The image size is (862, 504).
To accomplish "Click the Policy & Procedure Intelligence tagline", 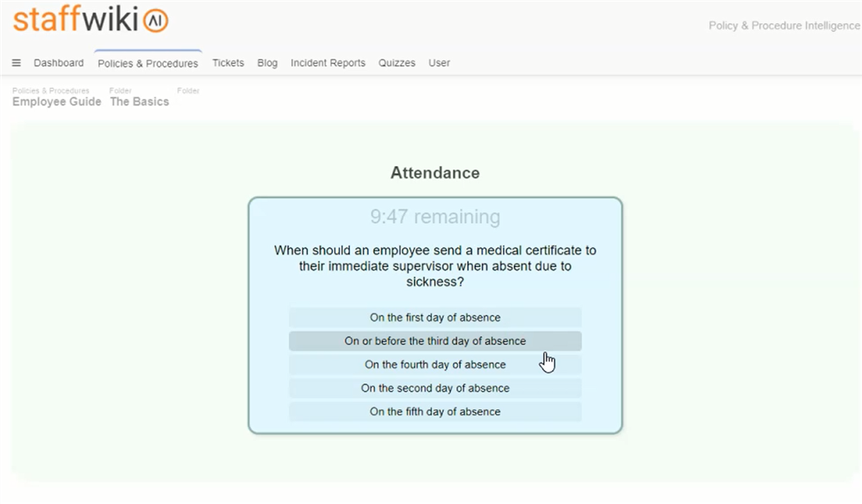I will (x=784, y=26).
